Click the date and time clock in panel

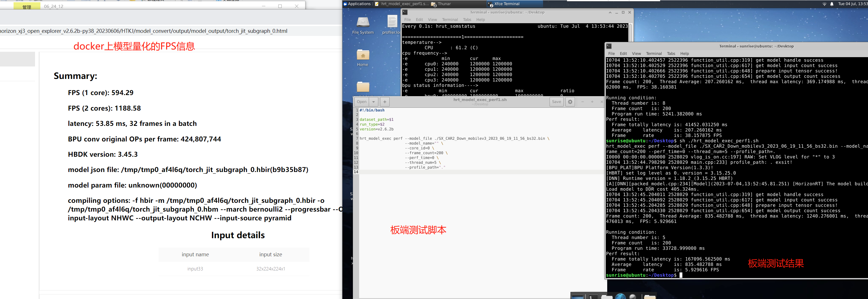pyautogui.click(x=852, y=4)
